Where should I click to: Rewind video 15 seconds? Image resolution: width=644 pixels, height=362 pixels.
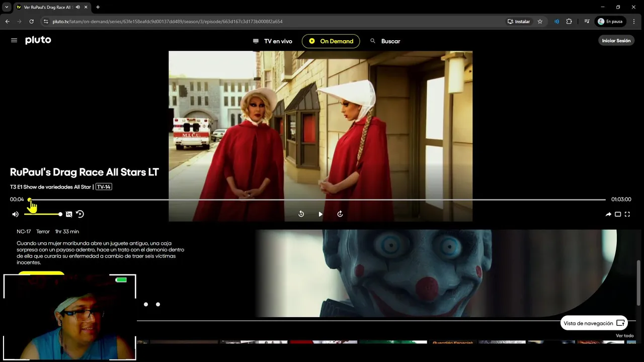(301, 214)
